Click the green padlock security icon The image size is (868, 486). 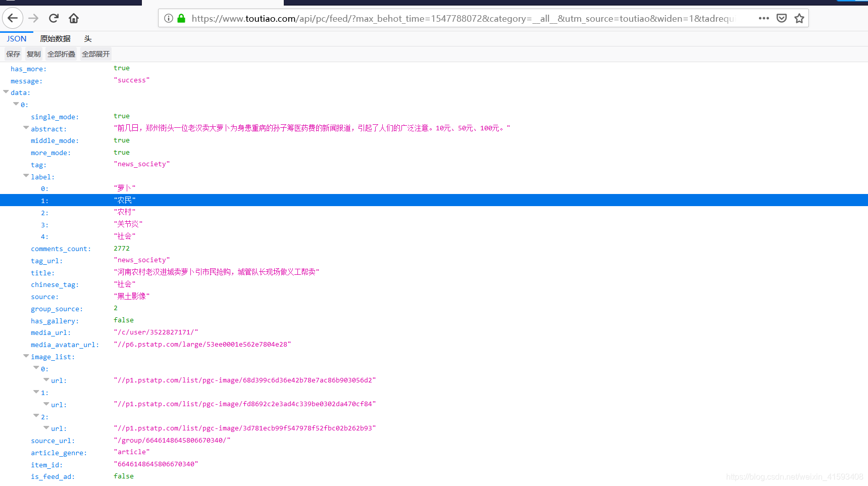pos(181,18)
